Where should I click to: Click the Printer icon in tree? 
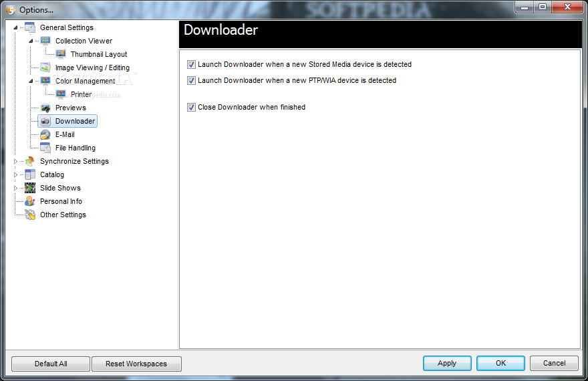(x=61, y=94)
